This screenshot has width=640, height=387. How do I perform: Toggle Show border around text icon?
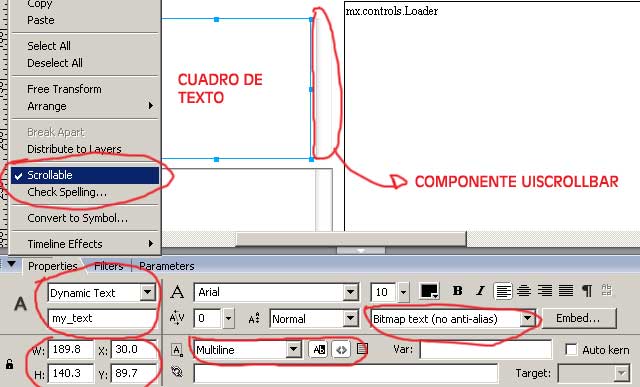coord(362,349)
